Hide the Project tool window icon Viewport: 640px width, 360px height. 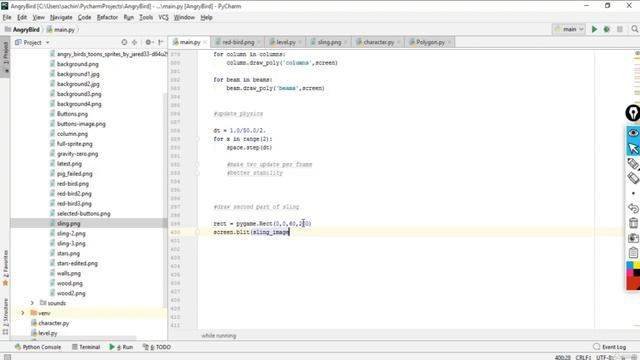[x=161, y=42]
